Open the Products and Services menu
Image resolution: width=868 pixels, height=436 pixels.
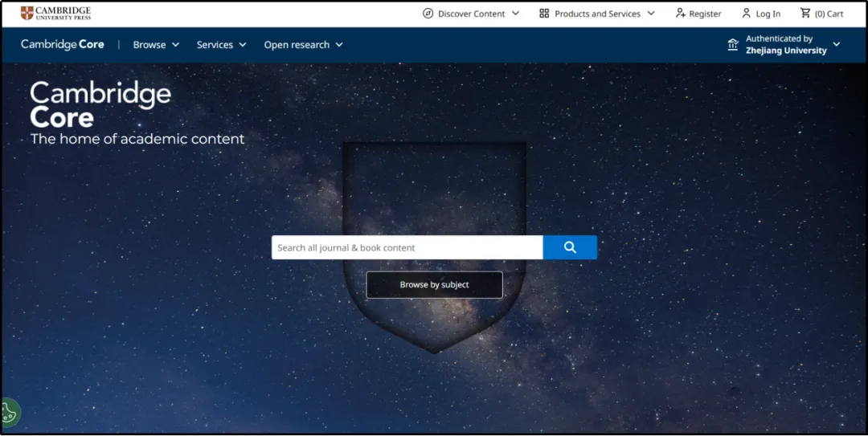tap(597, 14)
